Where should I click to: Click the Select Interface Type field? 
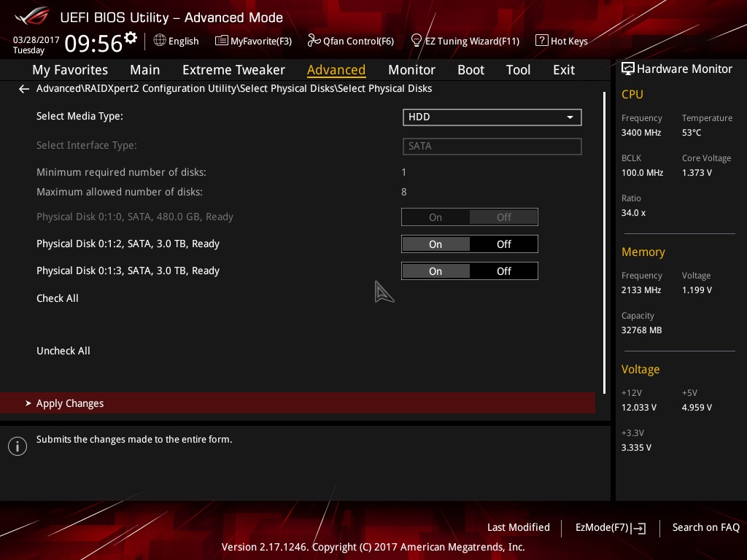click(492, 146)
